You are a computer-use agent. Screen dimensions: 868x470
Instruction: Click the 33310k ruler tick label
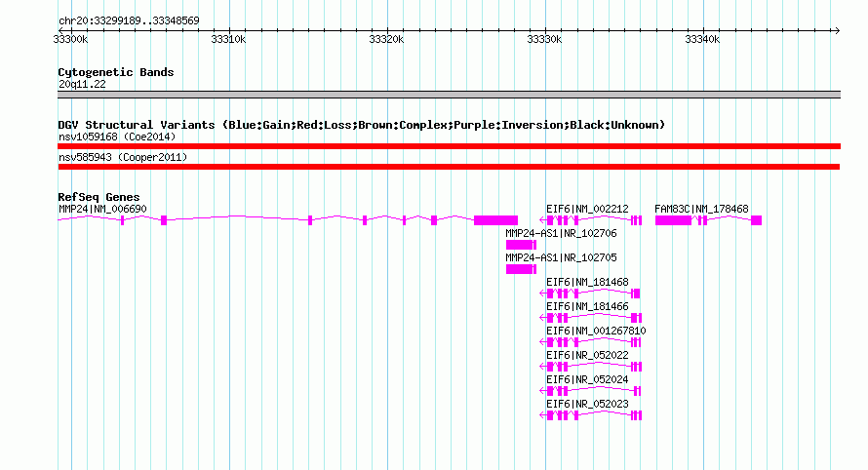pyautogui.click(x=228, y=39)
